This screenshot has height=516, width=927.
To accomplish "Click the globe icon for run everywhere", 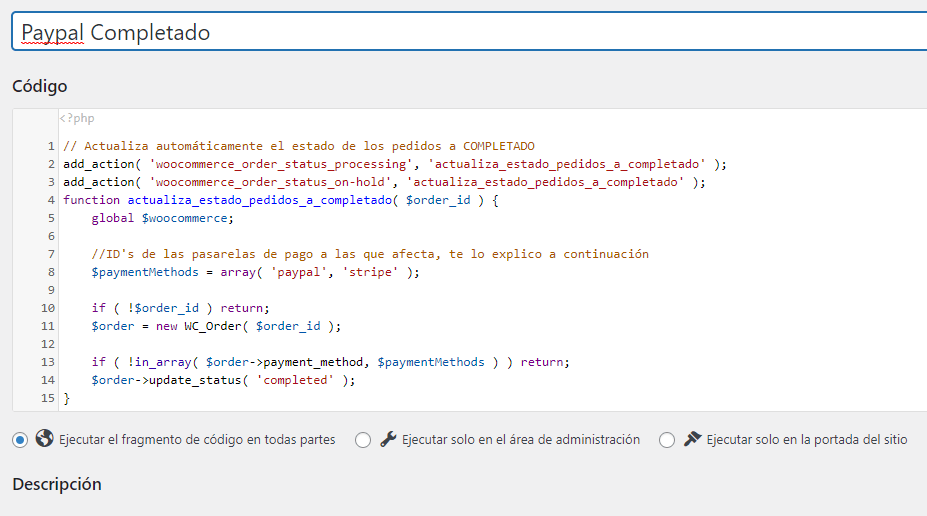I will 44,439.
